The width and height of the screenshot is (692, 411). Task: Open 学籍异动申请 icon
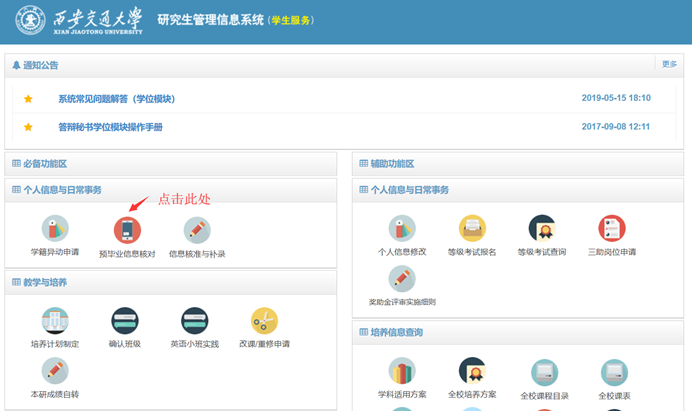click(x=55, y=230)
